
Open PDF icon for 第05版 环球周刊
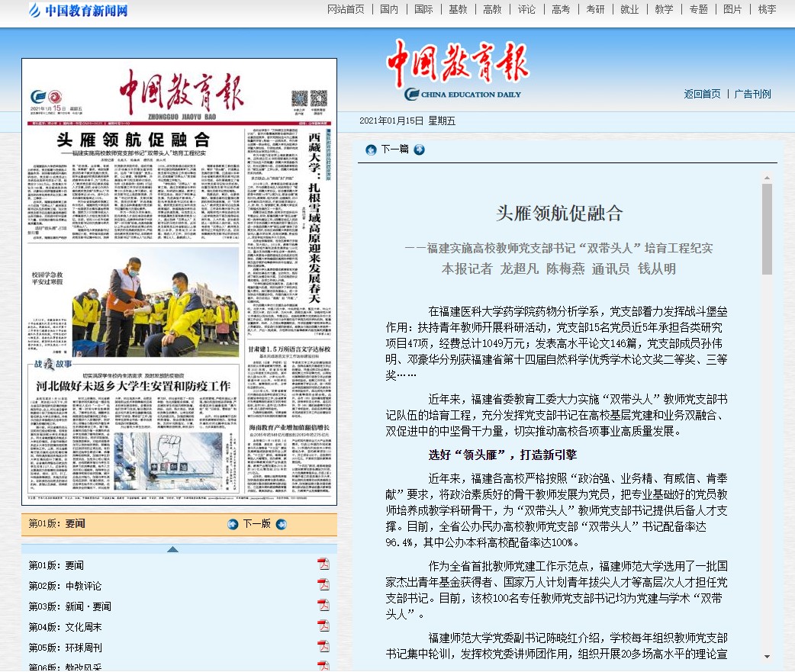[323, 647]
